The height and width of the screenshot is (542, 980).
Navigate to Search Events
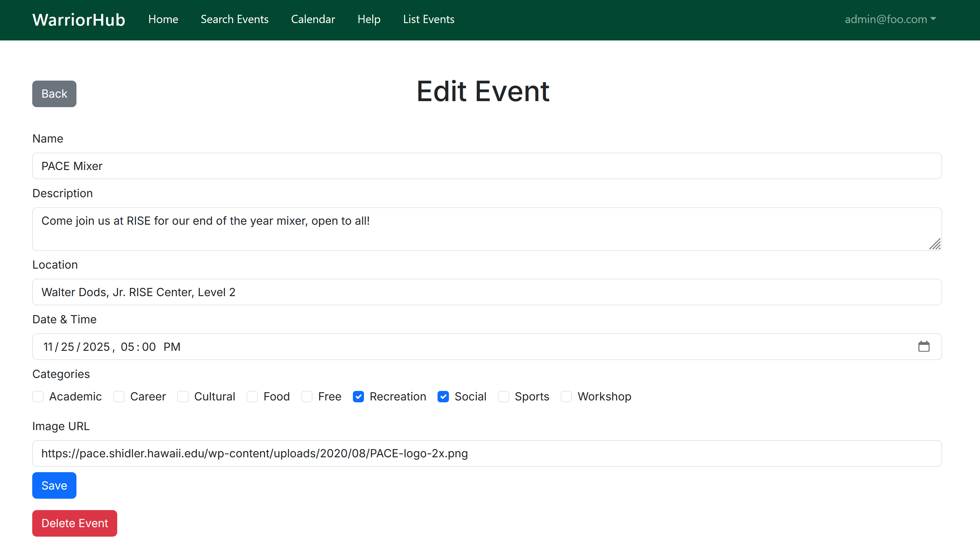[x=235, y=19]
